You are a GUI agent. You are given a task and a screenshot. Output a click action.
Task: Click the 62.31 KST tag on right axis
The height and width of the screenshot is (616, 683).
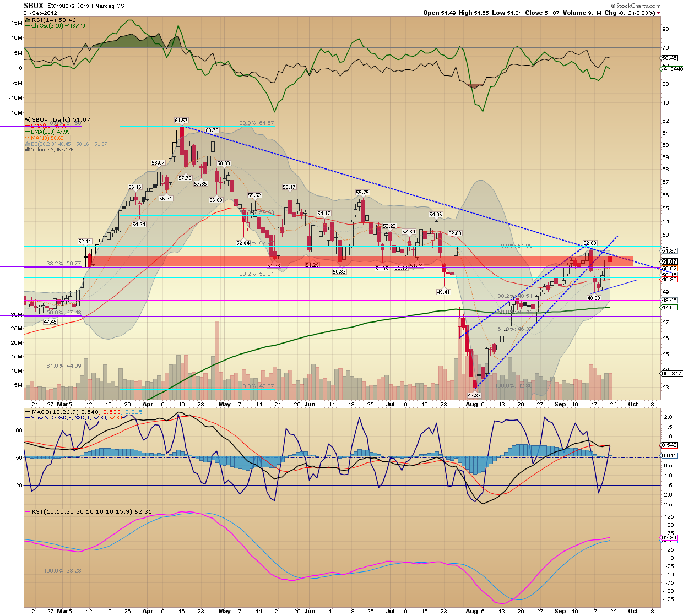(669, 537)
